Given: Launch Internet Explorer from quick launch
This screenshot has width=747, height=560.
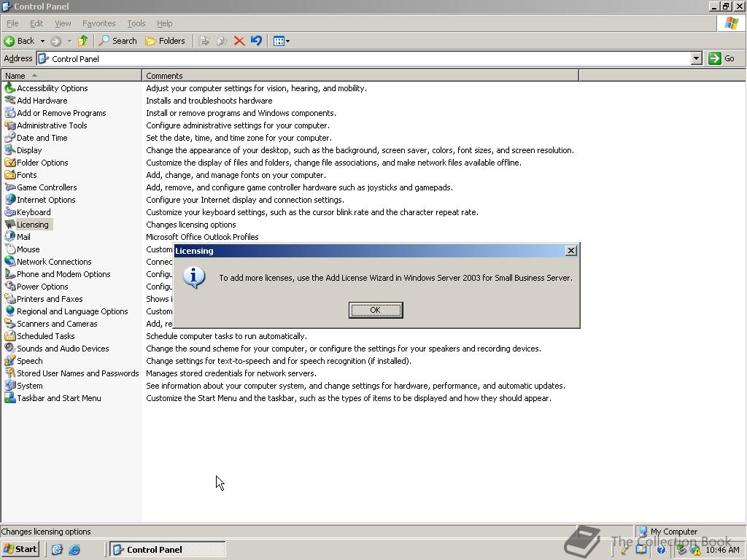Looking at the screenshot, I should point(74,550).
